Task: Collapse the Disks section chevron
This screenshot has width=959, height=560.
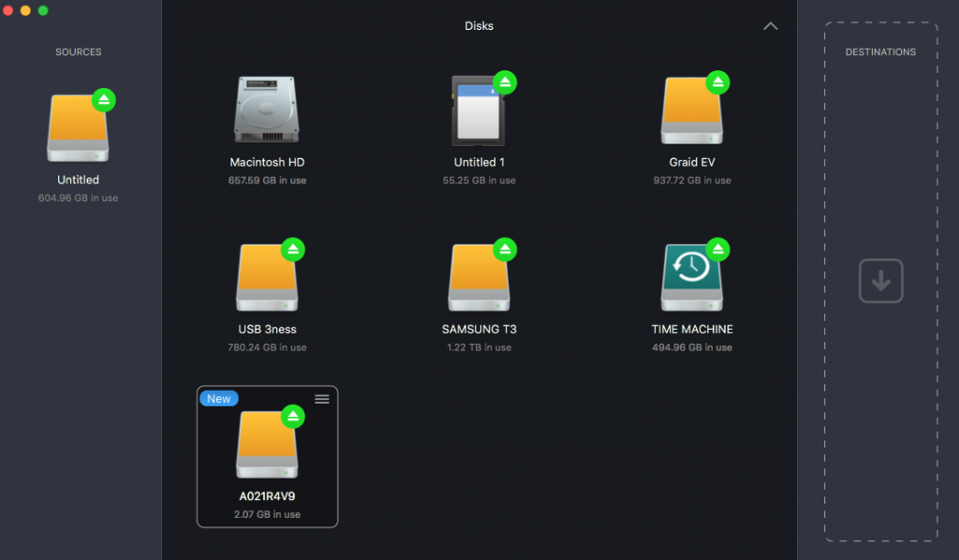Action: click(x=771, y=26)
